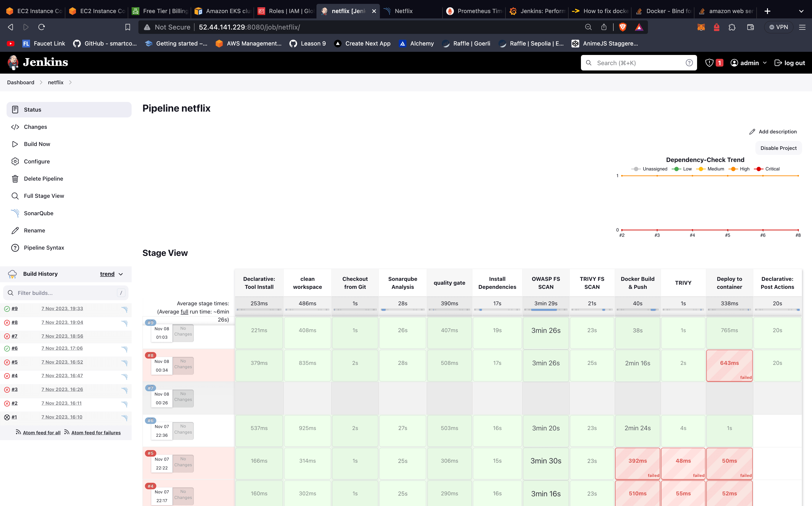Open the 7 Nov 2023, 18:56 build link
Image resolution: width=812 pixels, height=506 pixels.
click(x=62, y=336)
